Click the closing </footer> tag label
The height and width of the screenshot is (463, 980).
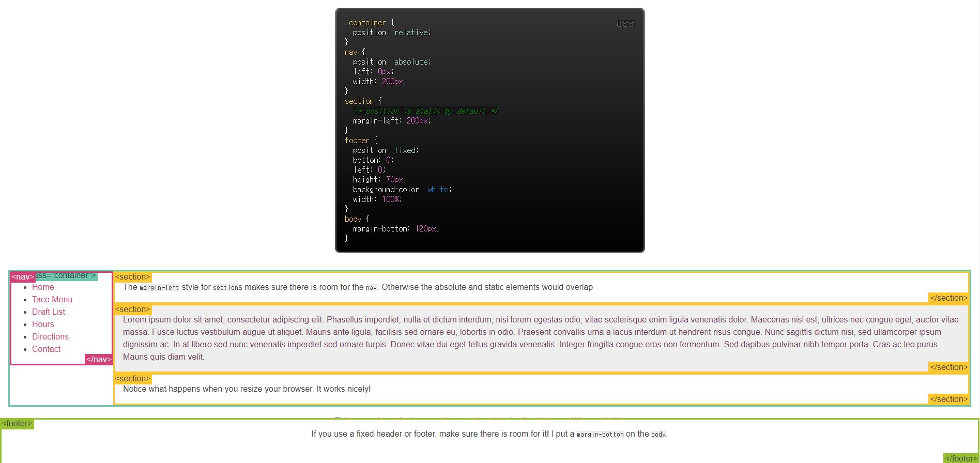point(961,458)
